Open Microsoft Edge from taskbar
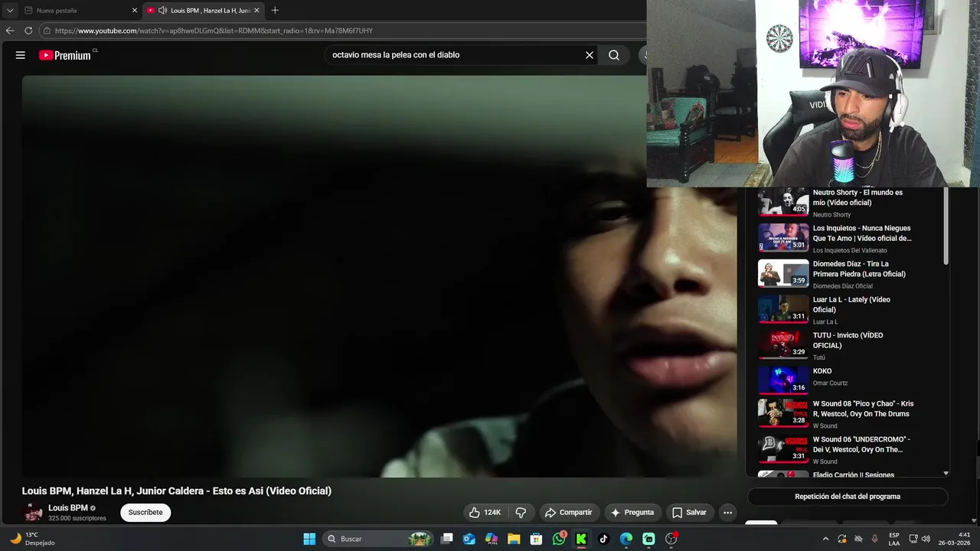Screen dimensions: 980x551 pyautogui.click(x=626, y=539)
